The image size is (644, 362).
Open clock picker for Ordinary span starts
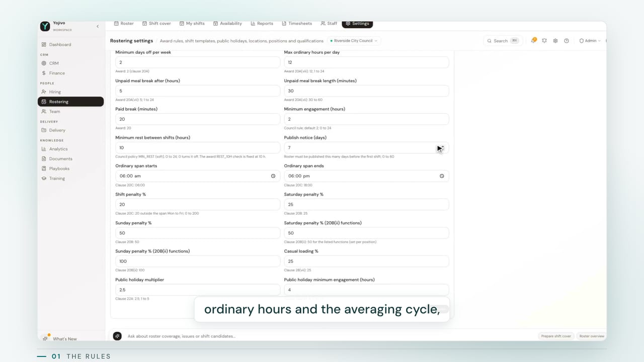273,176
